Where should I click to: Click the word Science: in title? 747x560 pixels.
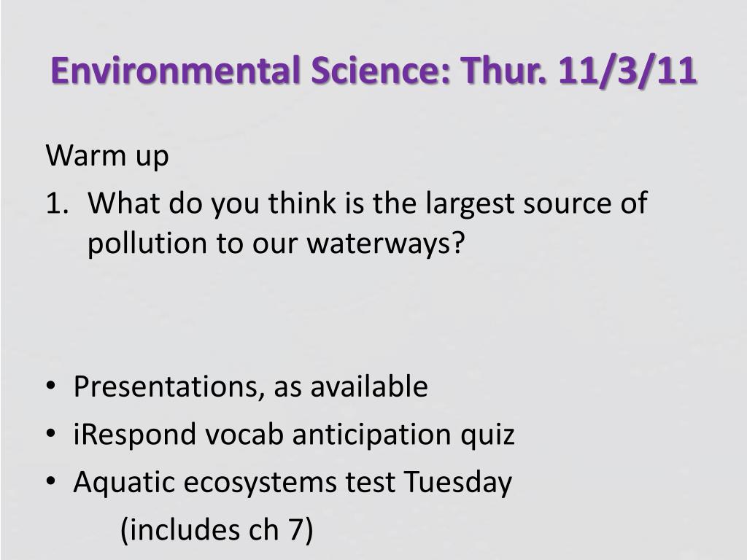(x=381, y=71)
